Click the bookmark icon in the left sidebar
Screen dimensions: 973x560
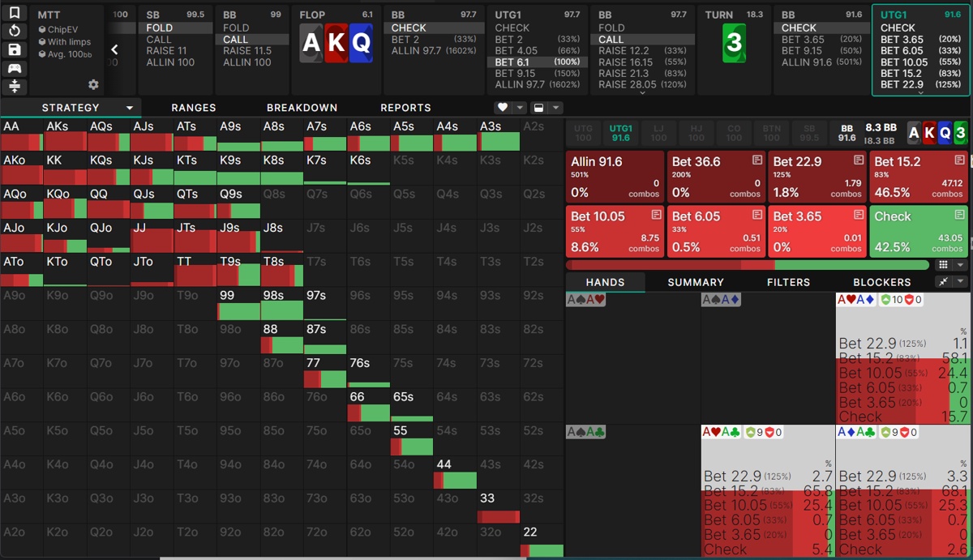pyautogui.click(x=15, y=14)
